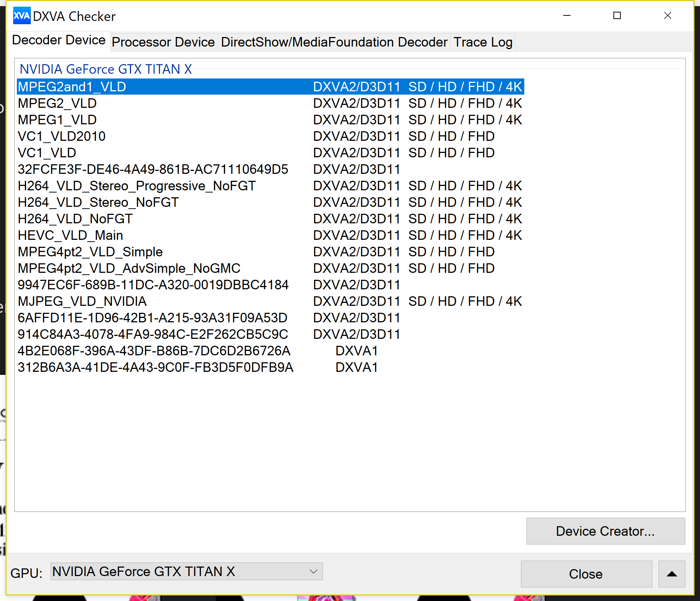The height and width of the screenshot is (601, 700).
Task: Click the up-arrow expand button beside Close
Action: pyautogui.click(x=671, y=574)
